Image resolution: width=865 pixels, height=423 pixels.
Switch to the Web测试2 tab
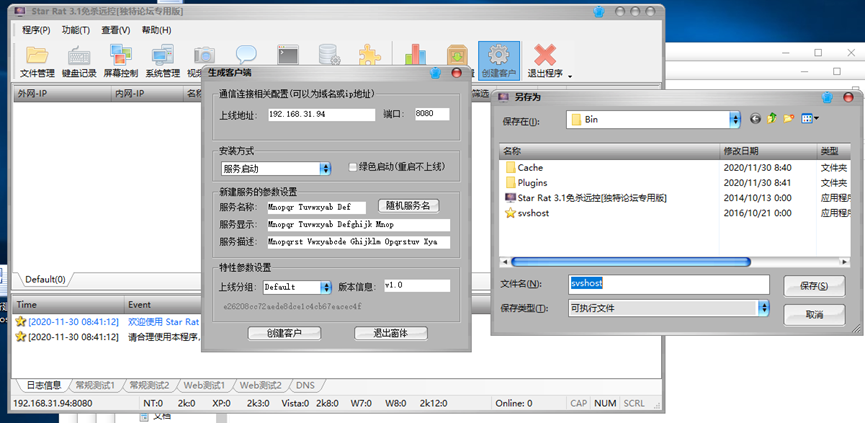point(260,385)
